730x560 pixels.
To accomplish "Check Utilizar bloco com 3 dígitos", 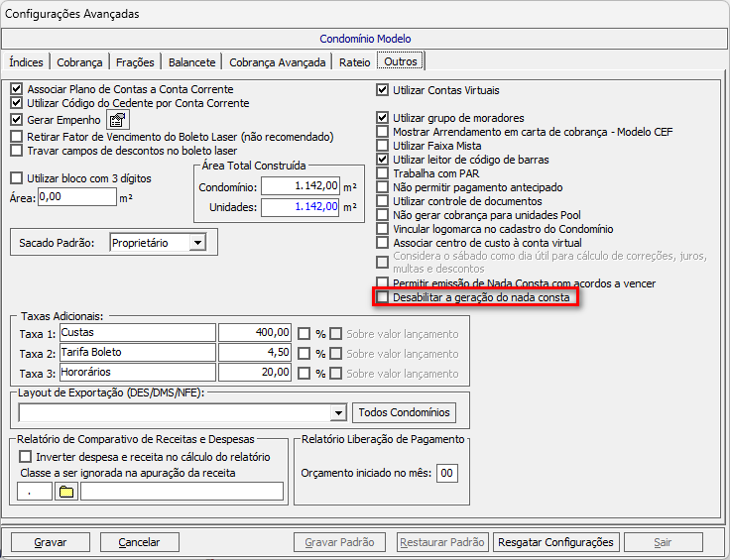I will click(16, 178).
